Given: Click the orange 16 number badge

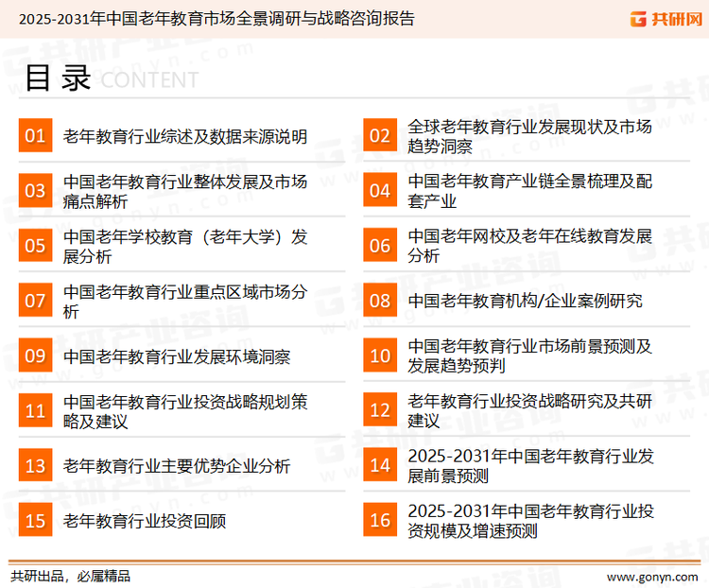Looking at the screenshot, I should [380, 521].
